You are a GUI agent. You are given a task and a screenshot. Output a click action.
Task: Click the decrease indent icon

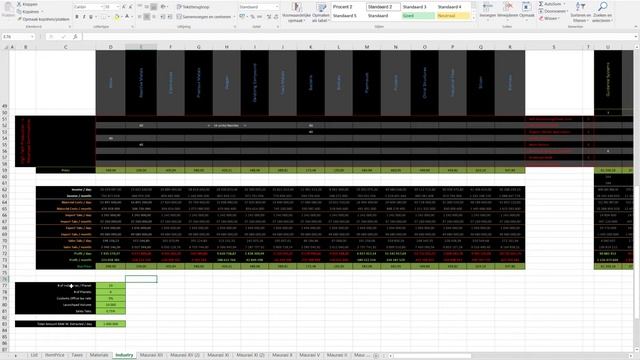[x=163, y=17]
